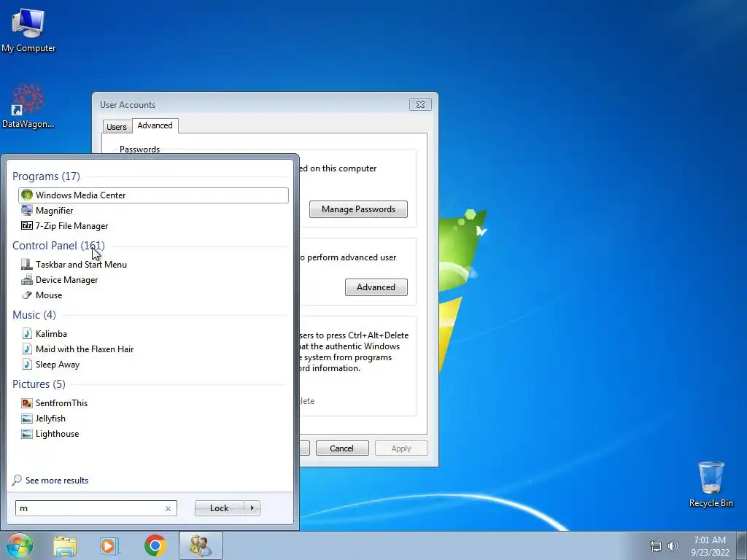Image resolution: width=747 pixels, height=560 pixels.
Task: Click the Kalimba music file icon
Action: [x=27, y=333]
